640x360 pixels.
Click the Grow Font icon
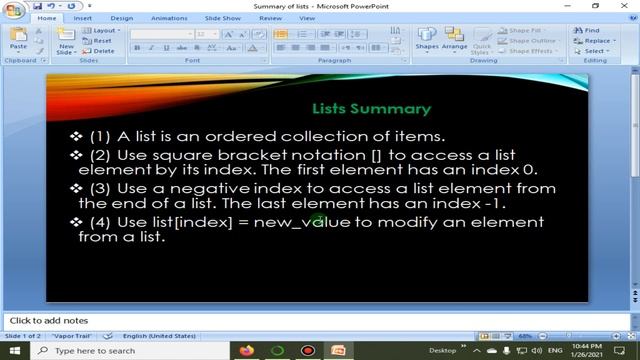click(229, 34)
